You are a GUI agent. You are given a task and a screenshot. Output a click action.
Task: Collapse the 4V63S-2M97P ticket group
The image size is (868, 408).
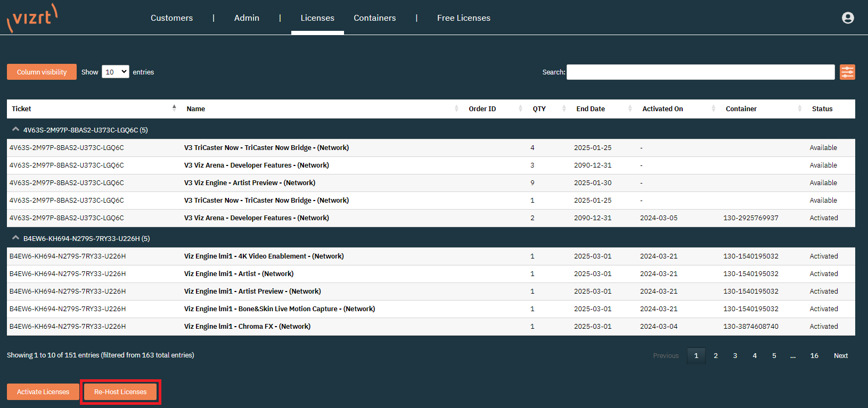[x=16, y=129]
